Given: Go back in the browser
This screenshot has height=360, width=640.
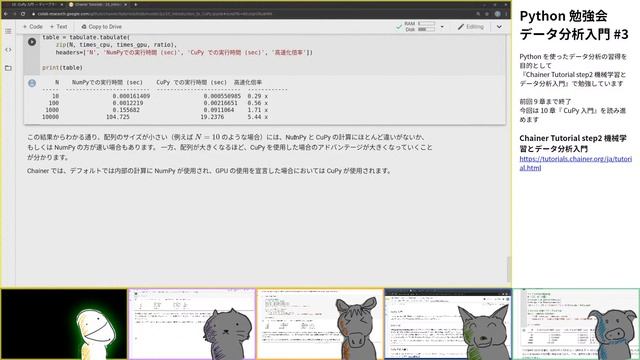Looking at the screenshot, I should point(6,13).
